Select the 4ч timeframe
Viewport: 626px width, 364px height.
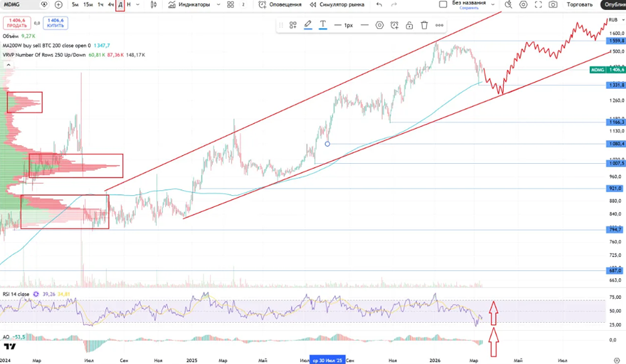[111, 5]
